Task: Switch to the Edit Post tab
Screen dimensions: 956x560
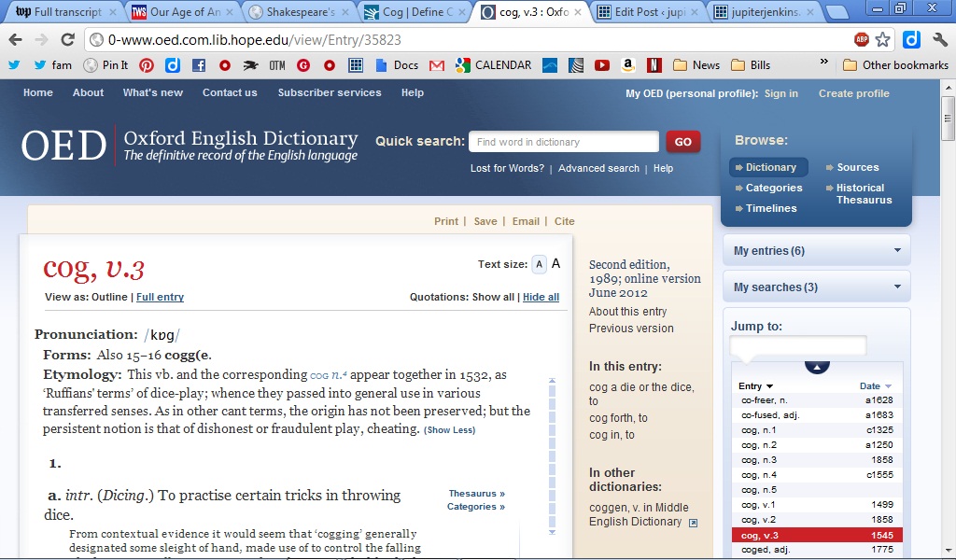Action: coord(648,12)
